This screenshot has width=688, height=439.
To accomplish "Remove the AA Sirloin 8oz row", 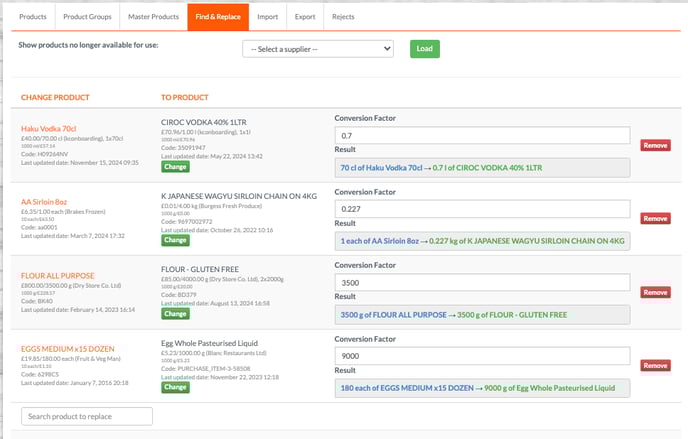I will (655, 218).
